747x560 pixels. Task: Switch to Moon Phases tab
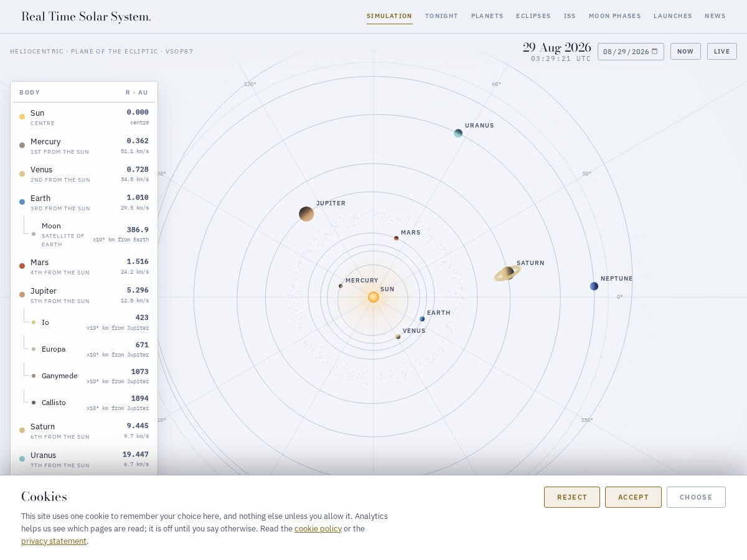(x=614, y=16)
